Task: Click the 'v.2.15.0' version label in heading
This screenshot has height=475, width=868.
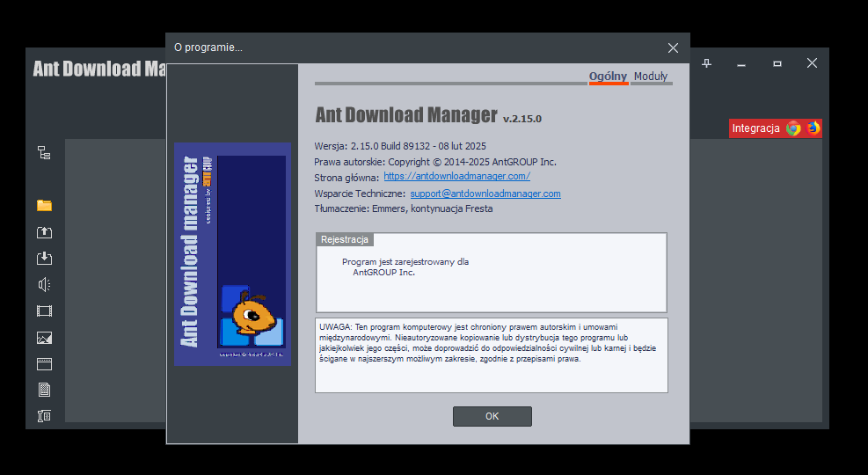Action: 522,119
